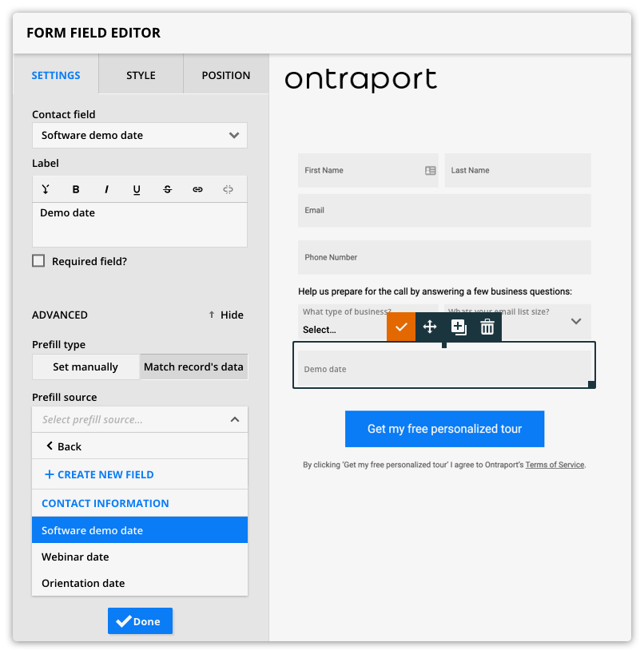Switch to the Settings tab
This screenshot has height=654, width=644.
point(56,75)
